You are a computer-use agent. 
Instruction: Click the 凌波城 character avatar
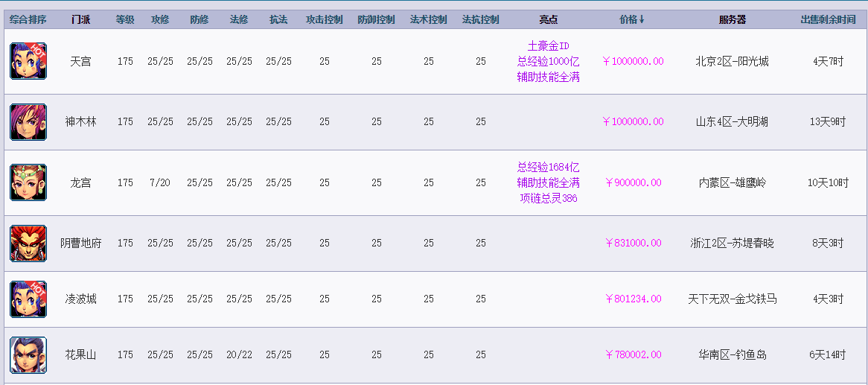coord(28,299)
